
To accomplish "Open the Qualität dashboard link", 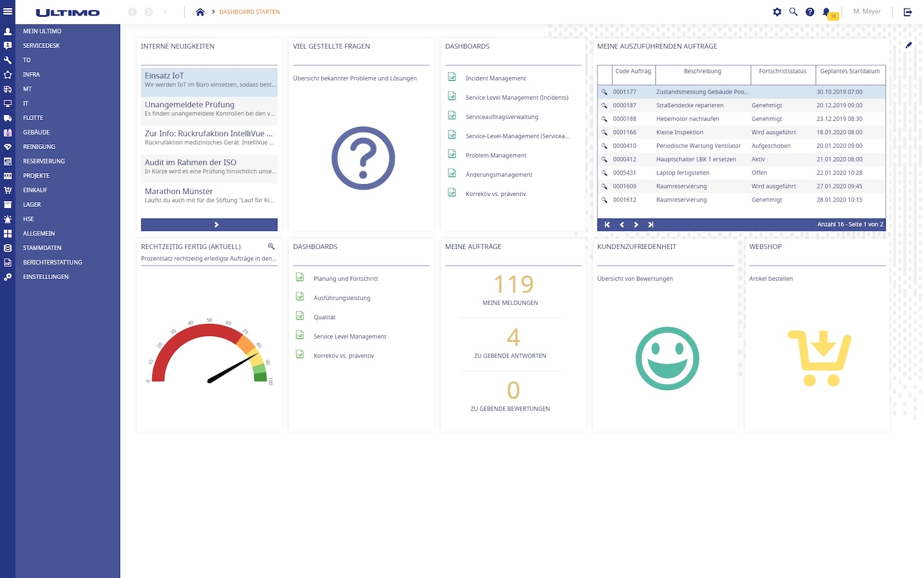I will pyautogui.click(x=324, y=317).
